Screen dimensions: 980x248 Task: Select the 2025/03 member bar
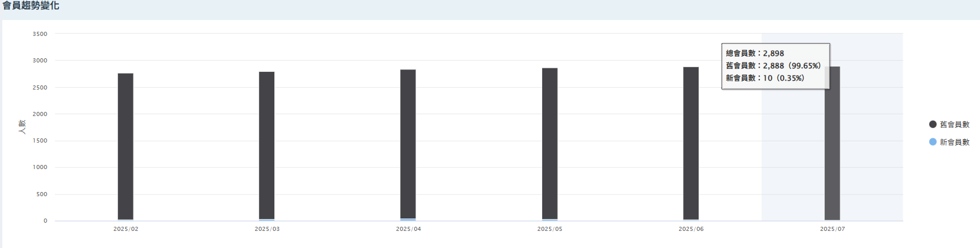pos(267,147)
